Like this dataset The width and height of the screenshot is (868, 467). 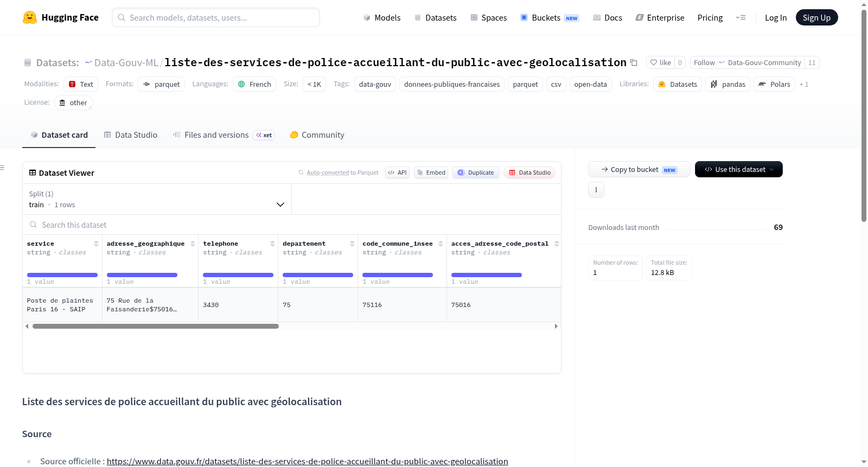[x=660, y=62]
